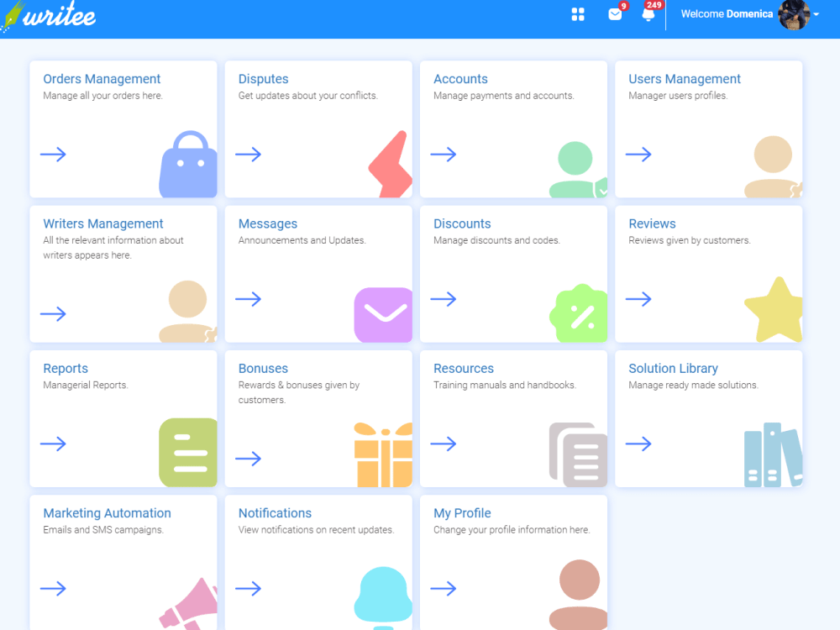View alerts by clicking the bell icon

point(648,15)
